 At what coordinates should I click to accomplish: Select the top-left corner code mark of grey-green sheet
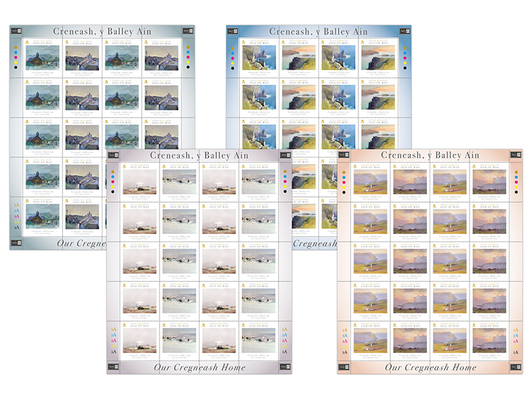(16, 31)
